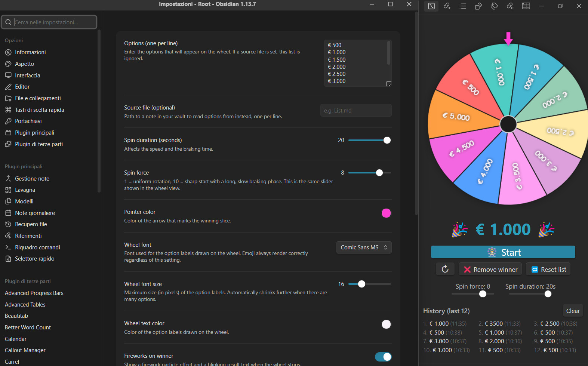Click the Reset list button
The width and height of the screenshot is (588, 366).
click(x=548, y=269)
